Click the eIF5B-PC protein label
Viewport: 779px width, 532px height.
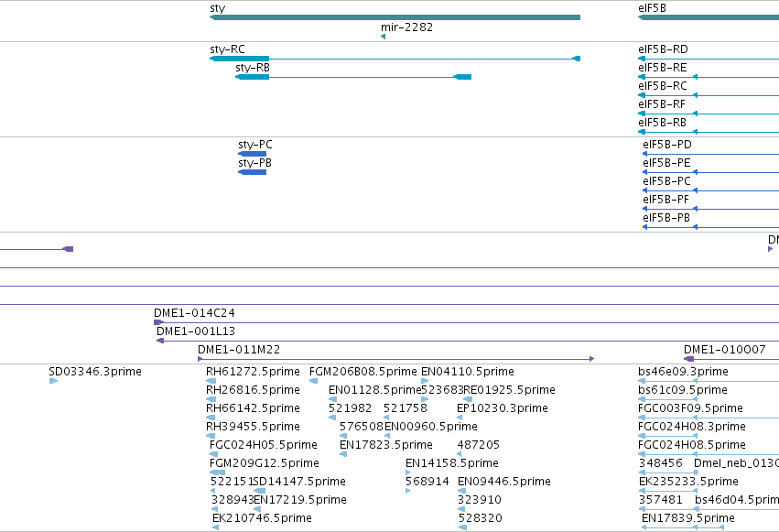click(x=666, y=181)
